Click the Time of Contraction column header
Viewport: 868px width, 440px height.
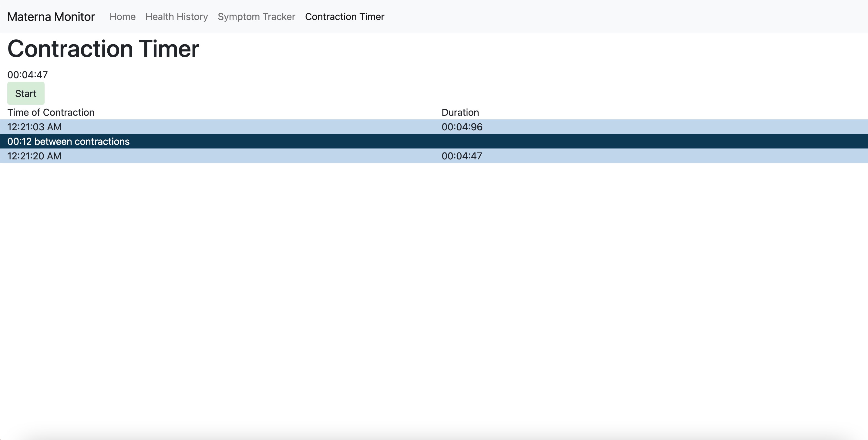click(x=51, y=112)
